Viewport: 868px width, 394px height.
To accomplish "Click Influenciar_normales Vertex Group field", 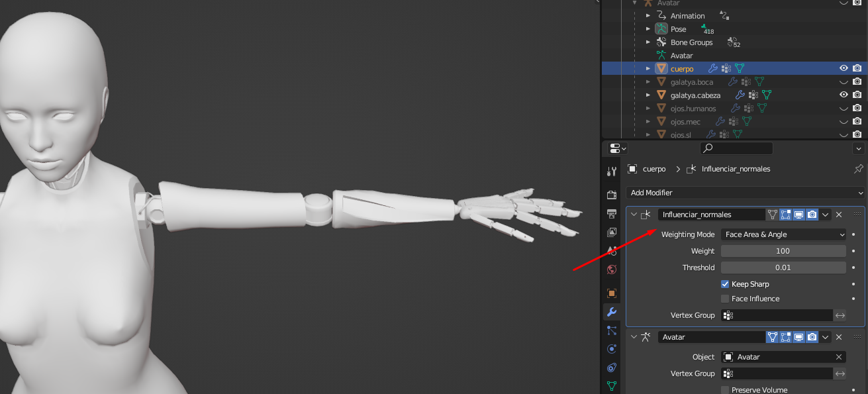I will (x=777, y=315).
